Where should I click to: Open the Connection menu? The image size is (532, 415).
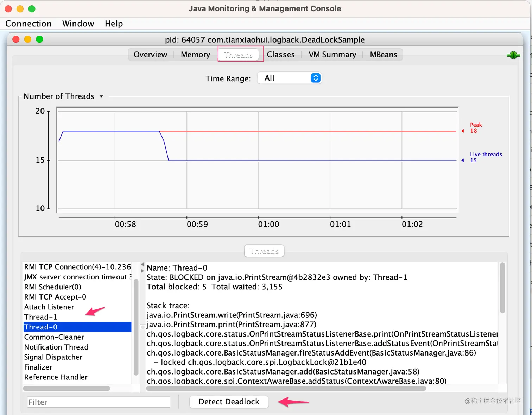click(28, 24)
